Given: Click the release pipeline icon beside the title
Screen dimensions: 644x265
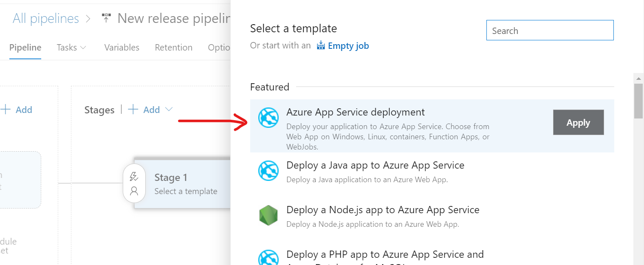Looking at the screenshot, I should [106, 18].
